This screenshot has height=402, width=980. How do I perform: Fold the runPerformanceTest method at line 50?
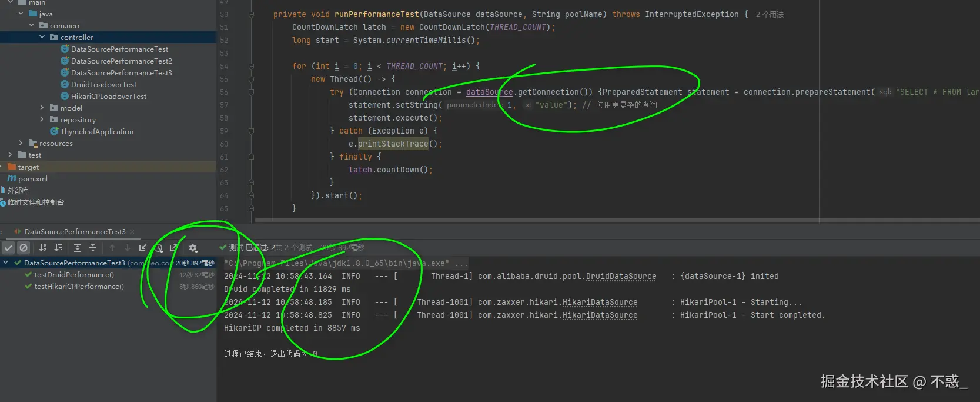(251, 14)
